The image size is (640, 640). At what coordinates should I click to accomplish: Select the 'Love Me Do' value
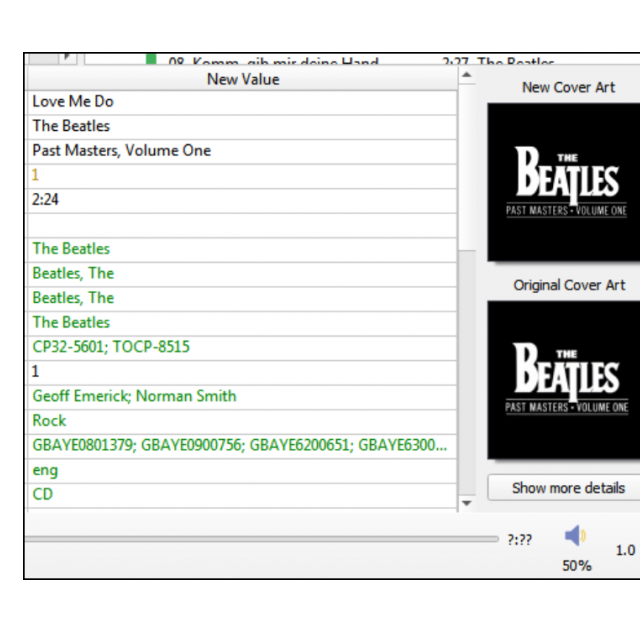[x=242, y=102]
